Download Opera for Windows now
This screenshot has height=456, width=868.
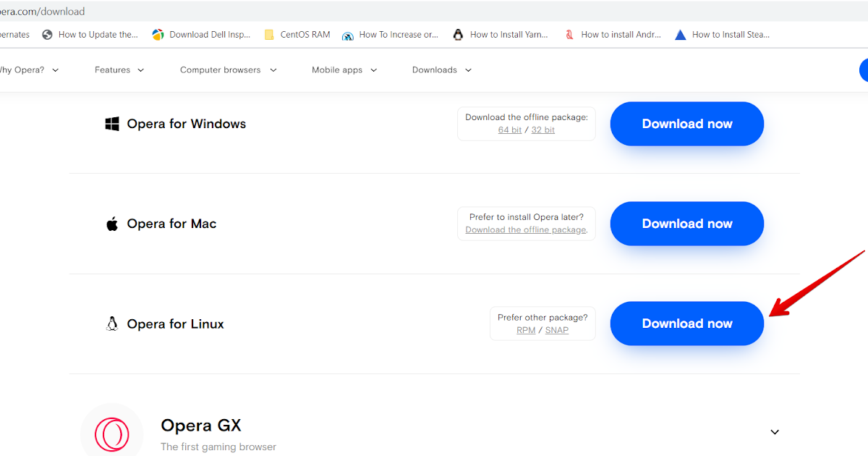pos(687,124)
